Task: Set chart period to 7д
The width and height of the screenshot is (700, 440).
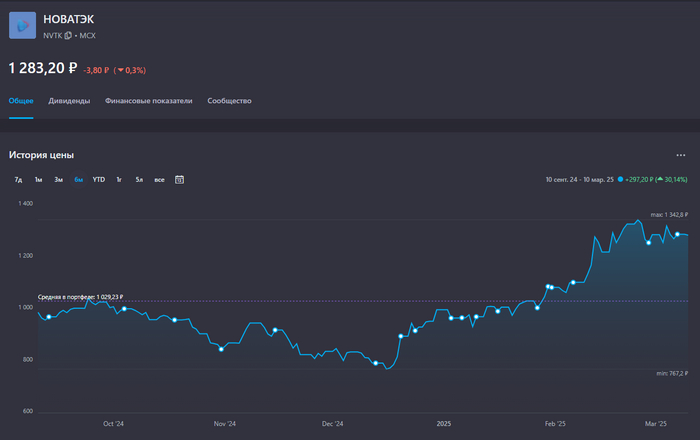Action: 18,180
